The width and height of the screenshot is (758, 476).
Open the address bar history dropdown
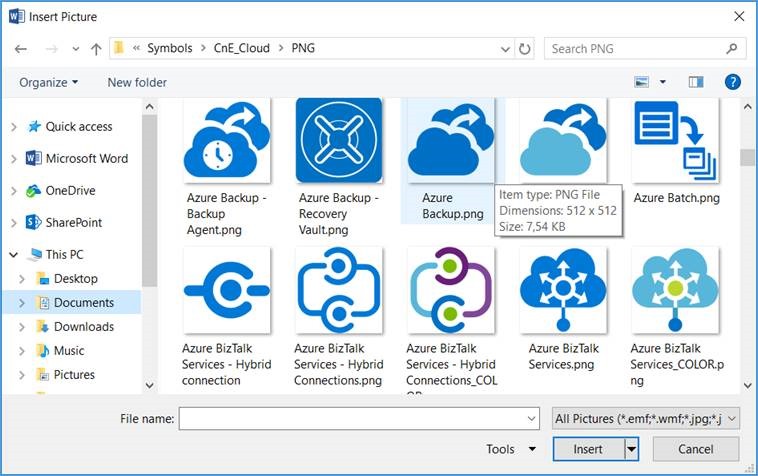(505, 49)
